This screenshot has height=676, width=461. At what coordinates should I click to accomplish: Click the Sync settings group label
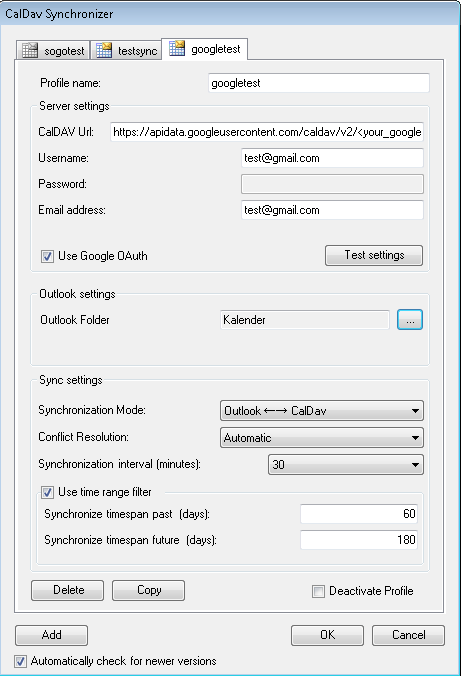tap(71, 380)
